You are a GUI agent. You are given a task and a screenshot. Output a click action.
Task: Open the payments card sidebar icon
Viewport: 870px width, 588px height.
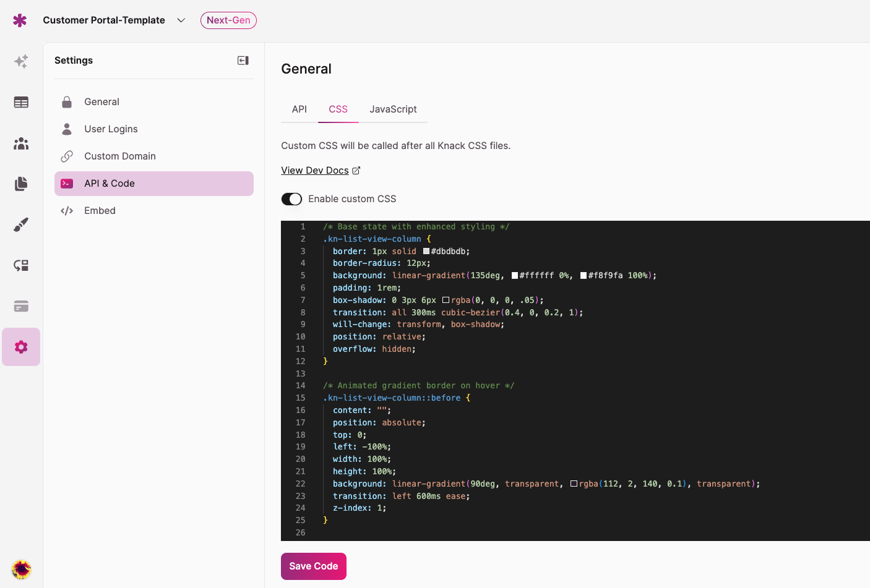coord(21,306)
